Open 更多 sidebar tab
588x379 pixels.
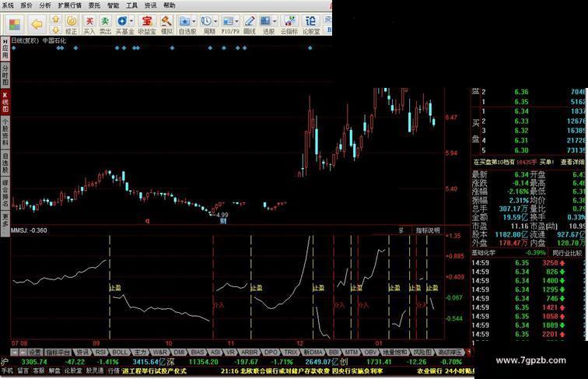pyautogui.click(x=5, y=223)
